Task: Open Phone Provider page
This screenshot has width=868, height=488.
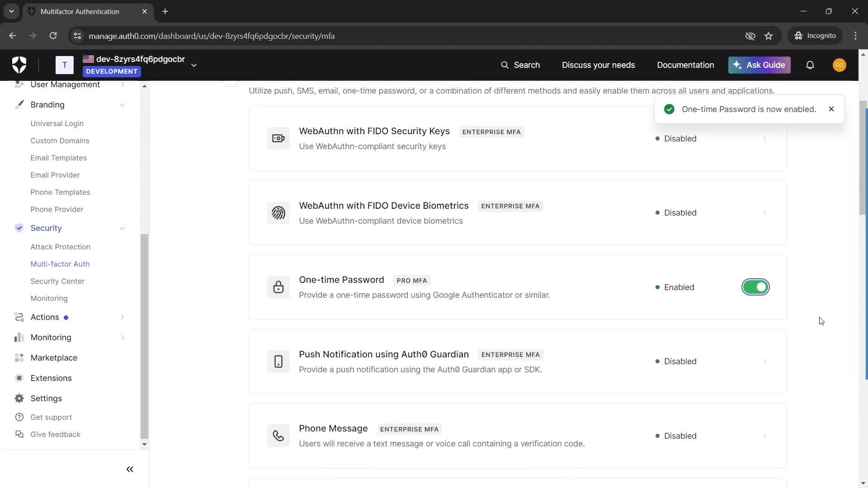Action: click(x=57, y=209)
